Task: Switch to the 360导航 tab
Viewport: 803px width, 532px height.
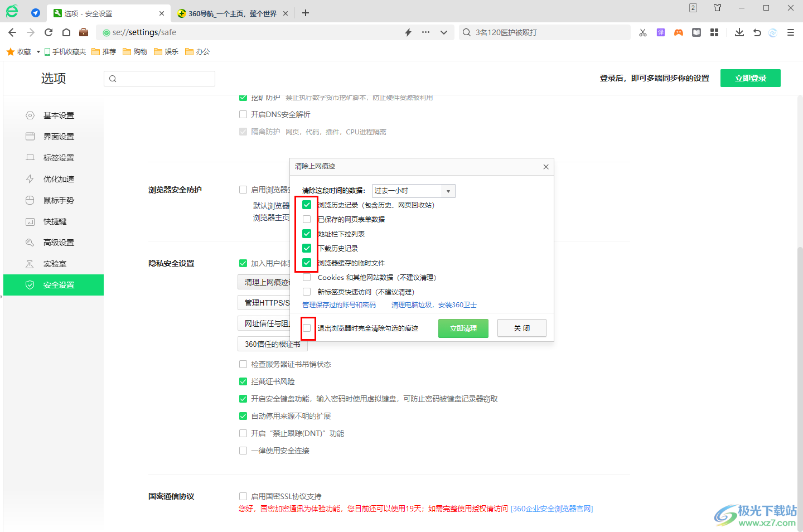Action: pyautogui.click(x=233, y=13)
